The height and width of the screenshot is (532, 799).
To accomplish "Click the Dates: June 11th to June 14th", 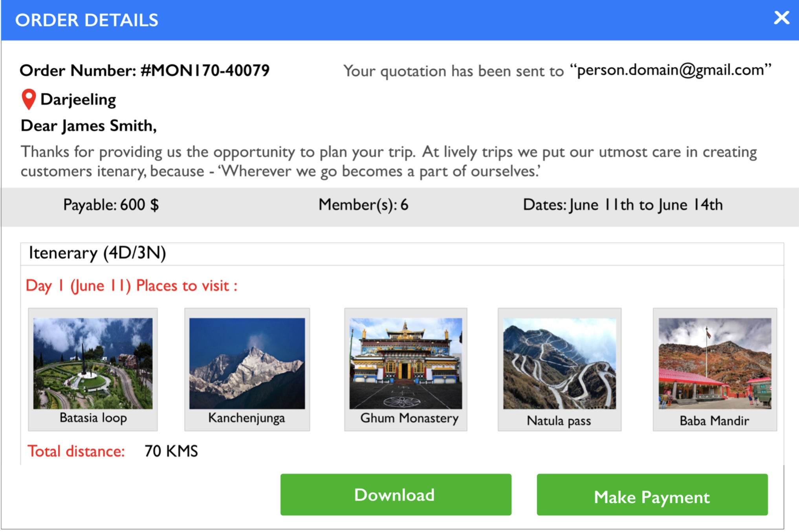I will 623,205.
